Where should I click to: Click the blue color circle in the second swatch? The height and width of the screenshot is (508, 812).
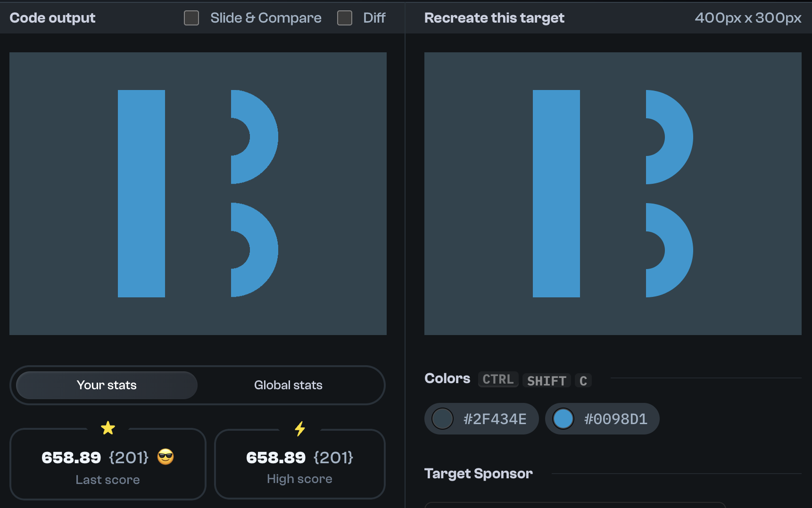563,418
